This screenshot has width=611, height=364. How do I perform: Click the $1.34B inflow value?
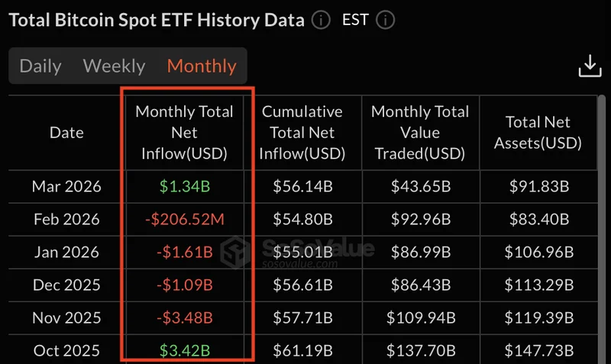point(184,186)
